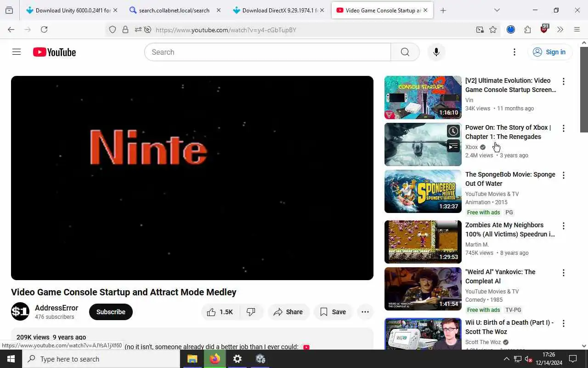Switch to search.collabnet.local tab
The width and height of the screenshot is (588, 368).
pyautogui.click(x=174, y=10)
